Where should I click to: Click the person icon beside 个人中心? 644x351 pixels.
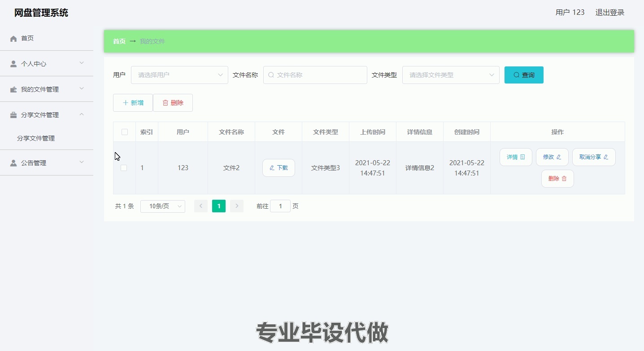pyautogui.click(x=13, y=64)
